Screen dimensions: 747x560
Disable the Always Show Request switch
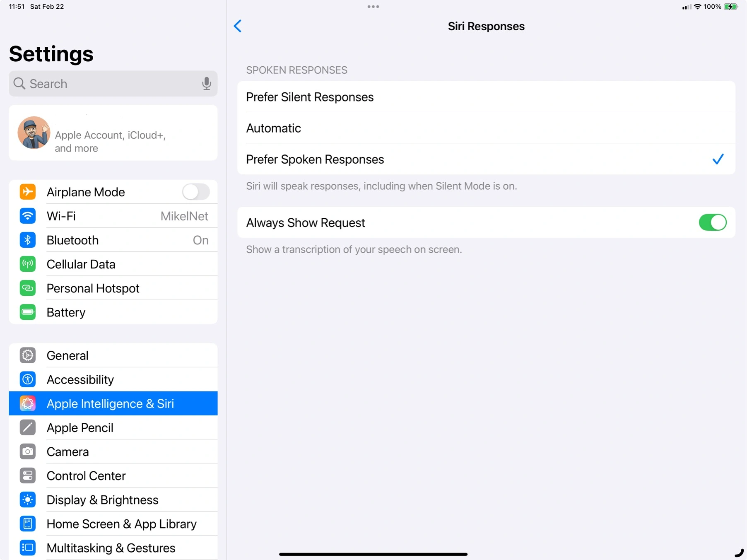pyautogui.click(x=712, y=223)
